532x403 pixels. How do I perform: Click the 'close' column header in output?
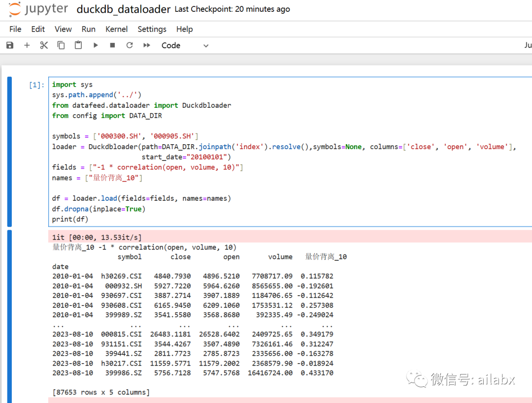pos(180,257)
